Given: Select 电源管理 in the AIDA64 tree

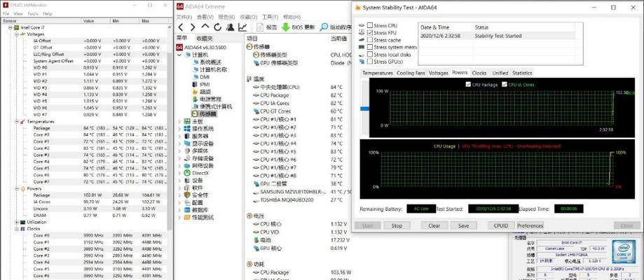Looking at the screenshot, I should [x=210, y=99].
